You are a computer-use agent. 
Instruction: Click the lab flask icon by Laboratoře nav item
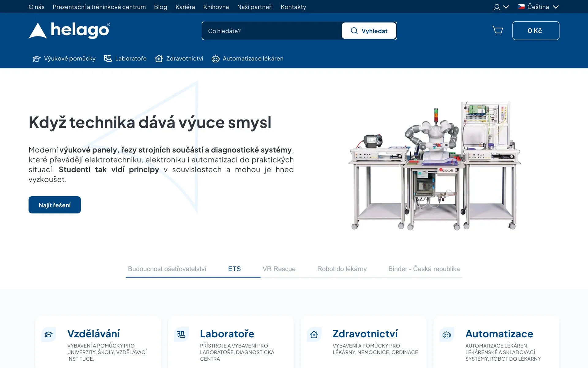click(108, 58)
